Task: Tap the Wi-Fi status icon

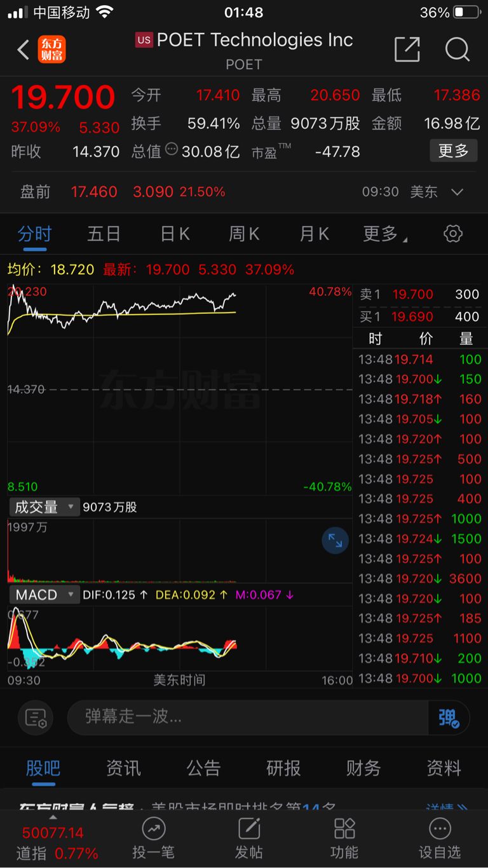Action: [x=104, y=12]
